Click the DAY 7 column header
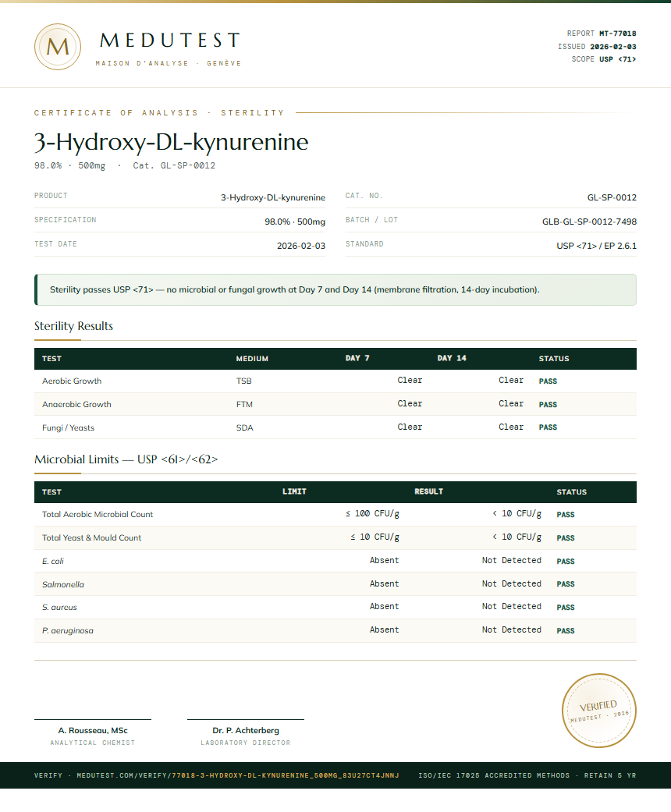Viewport: 671px width, 812px height. click(x=357, y=358)
